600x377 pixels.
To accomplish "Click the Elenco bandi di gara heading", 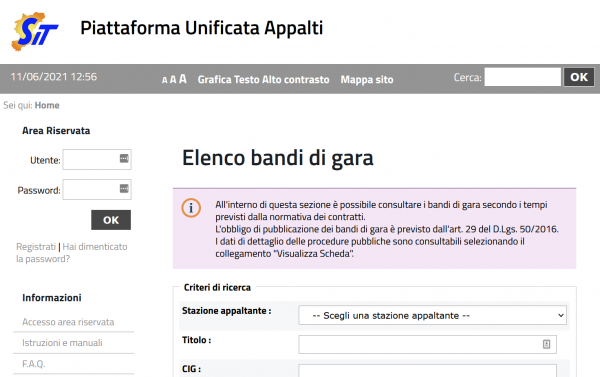I will pyautogui.click(x=278, y=158).
